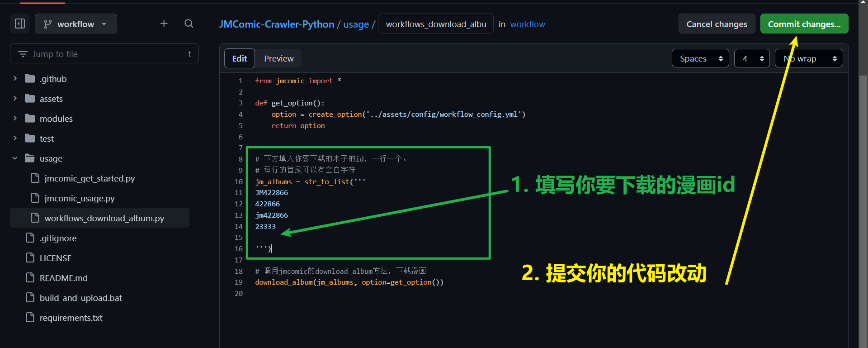Image resolution: width=868 pixels, height=348 pixels.
Task: Open the workflow branch selector dropdown
Action: [75, 24]
